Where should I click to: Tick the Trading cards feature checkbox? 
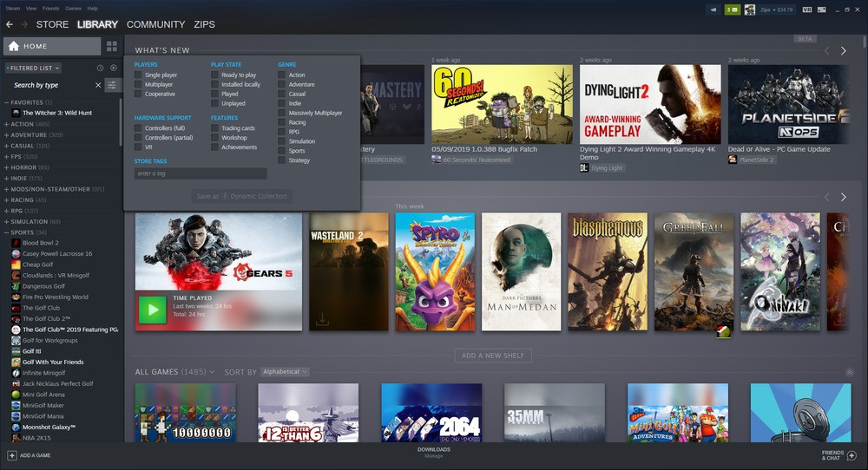[214, 127]
